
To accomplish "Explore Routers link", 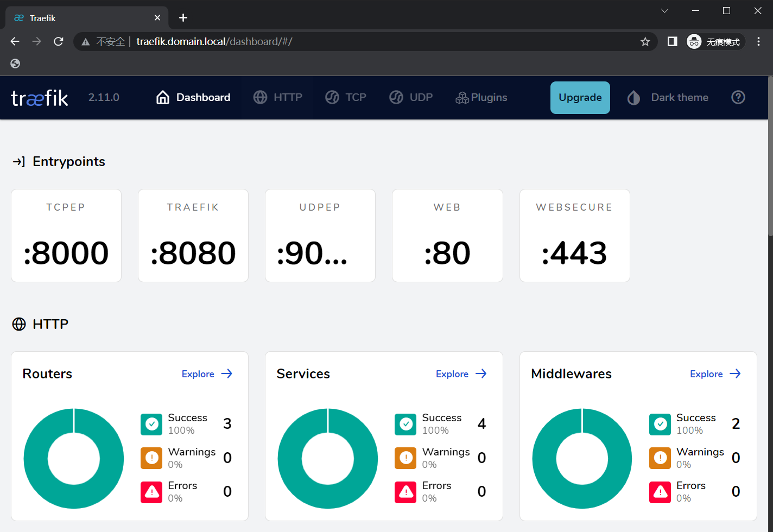I will pyautogui.click(x=198, y=374).
